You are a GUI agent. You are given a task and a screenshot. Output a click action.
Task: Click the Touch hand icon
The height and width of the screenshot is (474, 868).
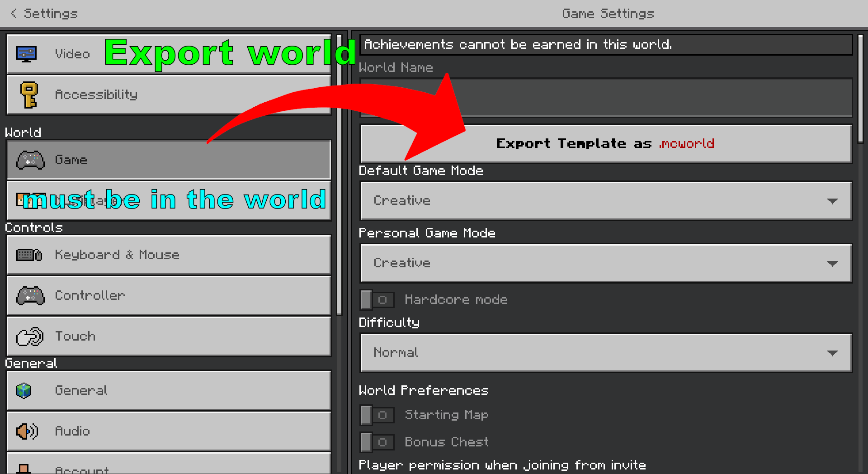tap(30, 337)
